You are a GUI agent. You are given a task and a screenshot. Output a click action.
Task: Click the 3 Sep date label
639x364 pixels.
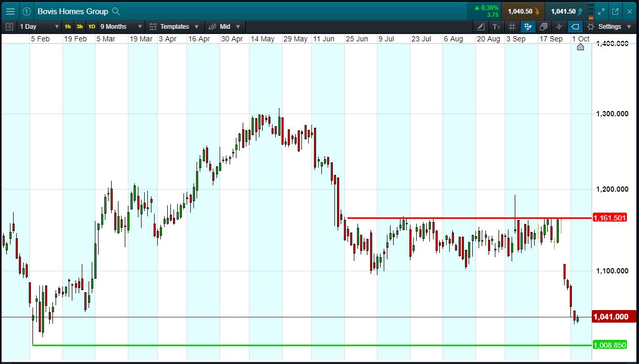[x=516, y=39]
